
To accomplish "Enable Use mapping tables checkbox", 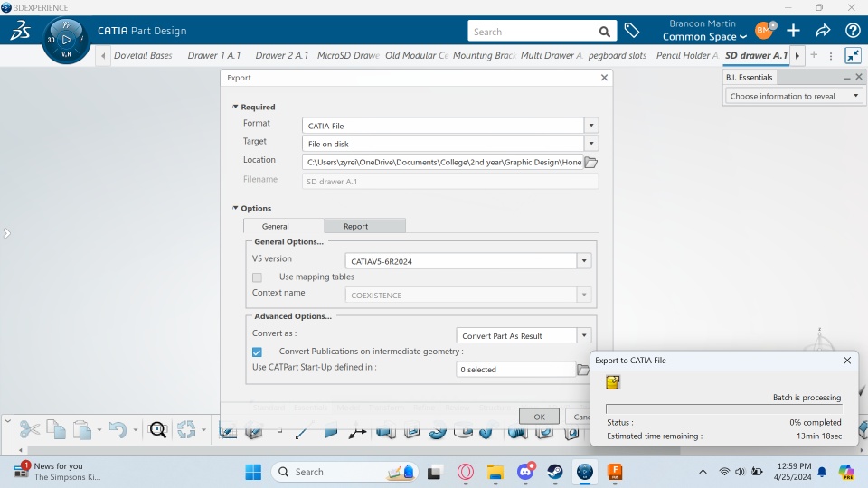I will [x=257, y=277].
